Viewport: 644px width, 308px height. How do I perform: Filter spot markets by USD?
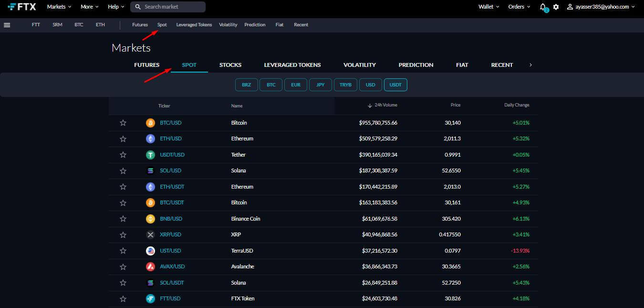pos(371,85)
